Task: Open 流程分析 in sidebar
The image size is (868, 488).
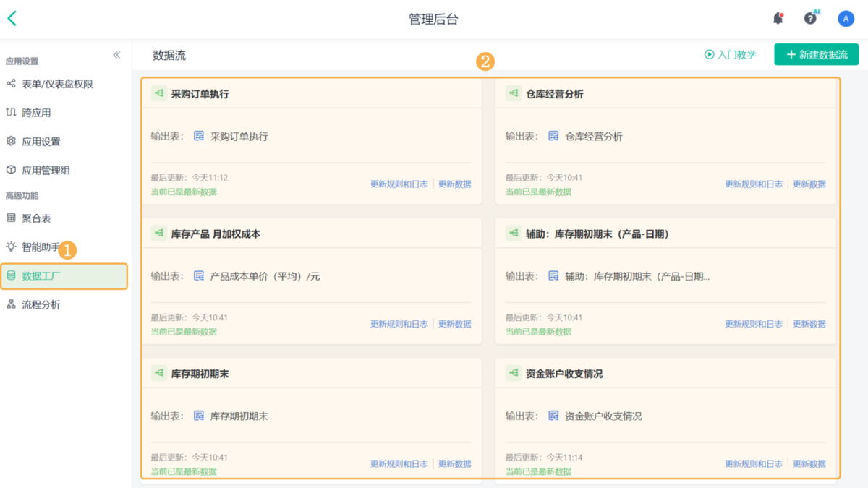Action: (41, 305)
